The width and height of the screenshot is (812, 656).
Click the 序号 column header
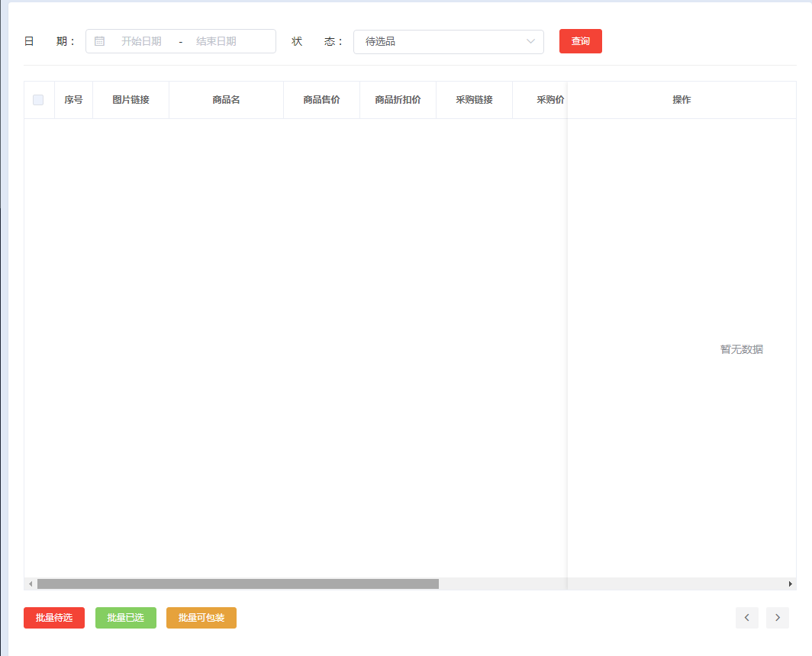tap(73, 100)
